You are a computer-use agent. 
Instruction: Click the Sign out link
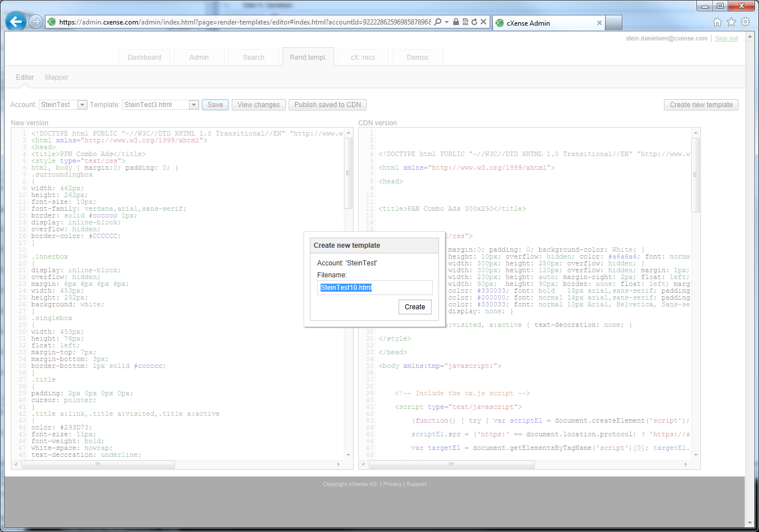click(727, 39)
